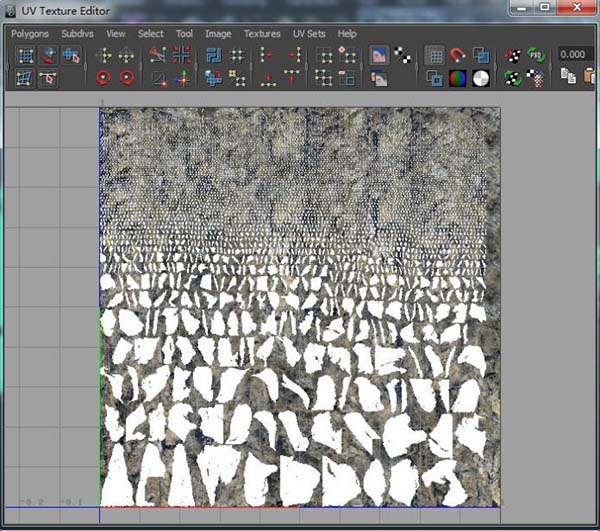Open the Textures menu
Viewport: 600px width, 531px height.
tap(262, 33)
